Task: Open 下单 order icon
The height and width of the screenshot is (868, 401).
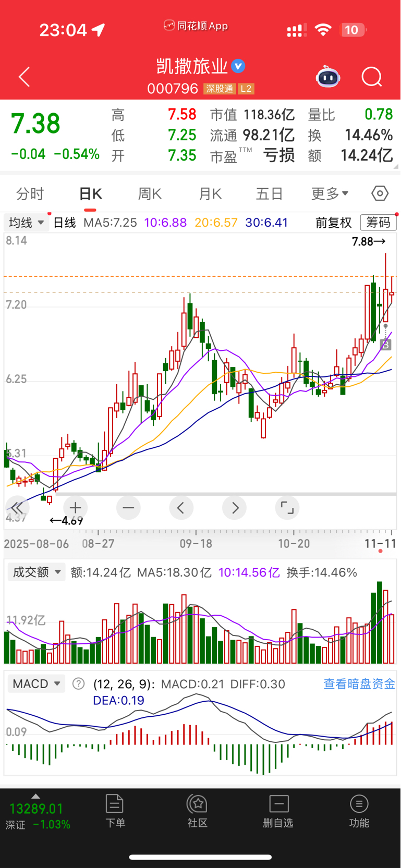Action: pos(115,811)
